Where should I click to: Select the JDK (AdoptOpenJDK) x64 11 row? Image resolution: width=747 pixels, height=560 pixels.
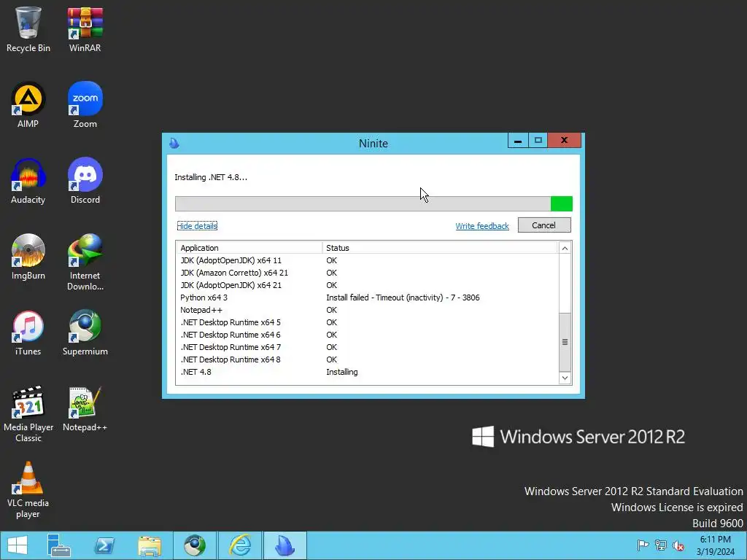[x=367, y=260]
